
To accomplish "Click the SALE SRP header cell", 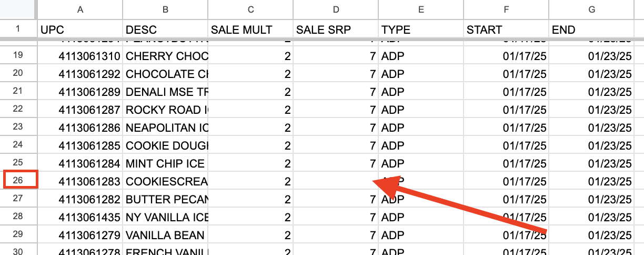I will (x=336, y=30).
